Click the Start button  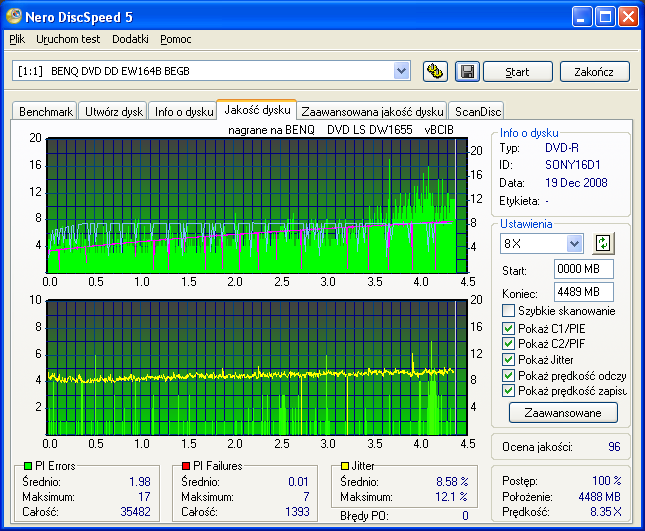[517, 72]
